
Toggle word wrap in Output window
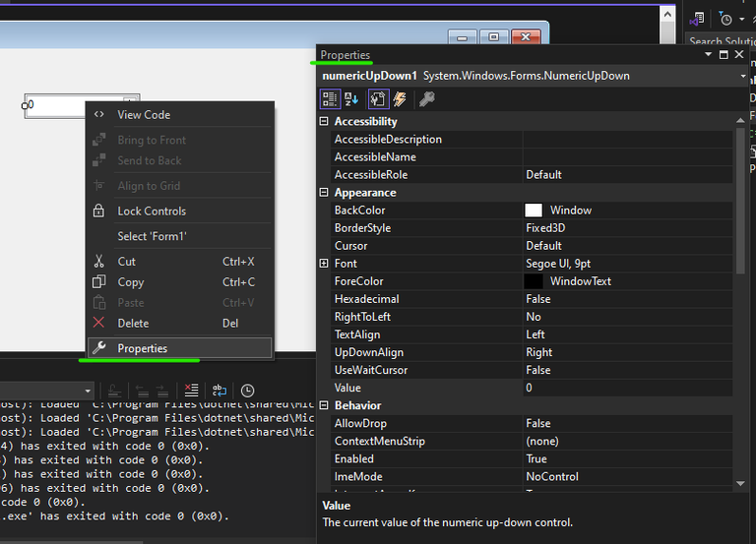click(x=220, y=391)
